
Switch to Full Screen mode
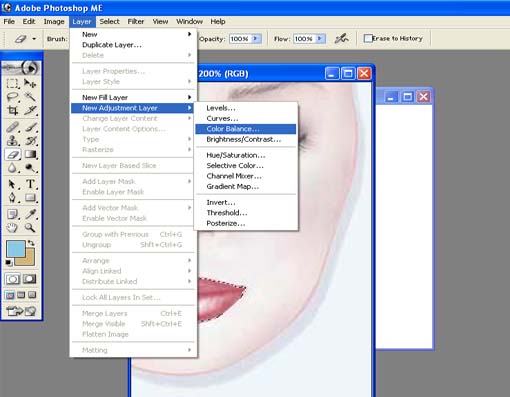[32, 295]
